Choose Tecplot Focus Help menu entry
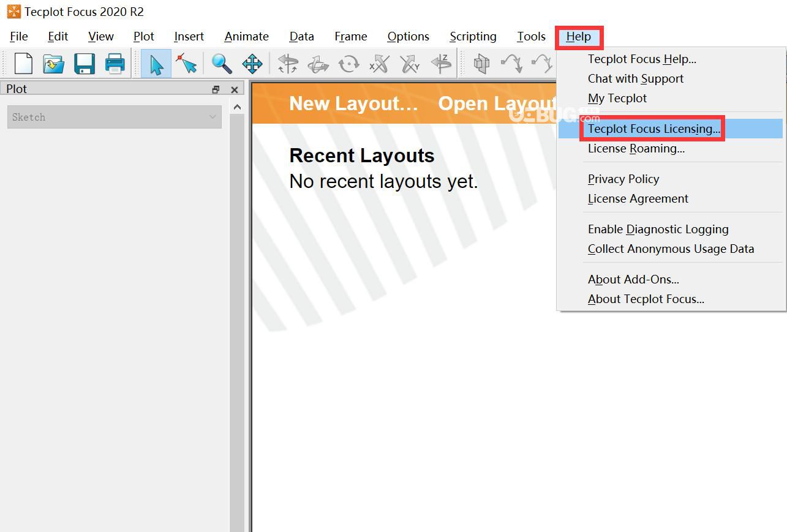Screen dimensions: 787x532 [x=671, y=59]
